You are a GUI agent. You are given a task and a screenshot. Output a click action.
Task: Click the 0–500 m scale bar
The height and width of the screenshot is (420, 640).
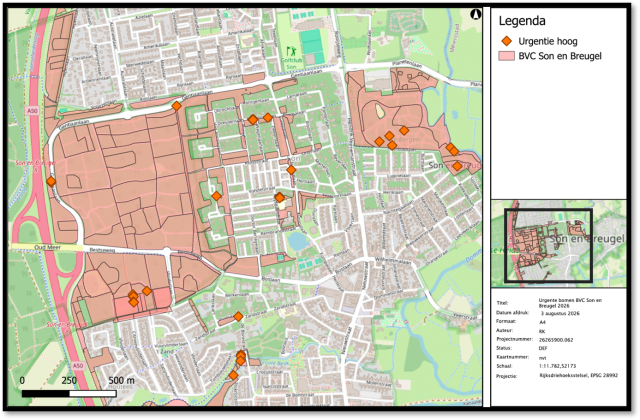[x=69, y=394]
